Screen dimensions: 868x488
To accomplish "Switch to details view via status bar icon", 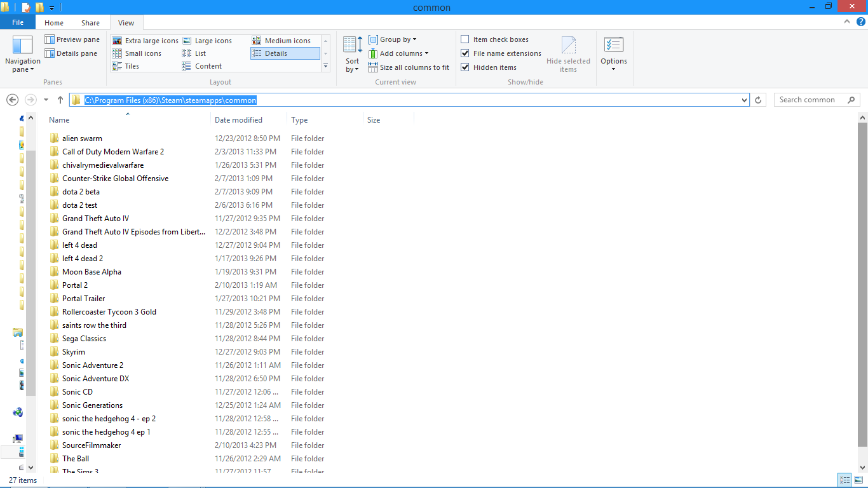I will tap(844, 480).
